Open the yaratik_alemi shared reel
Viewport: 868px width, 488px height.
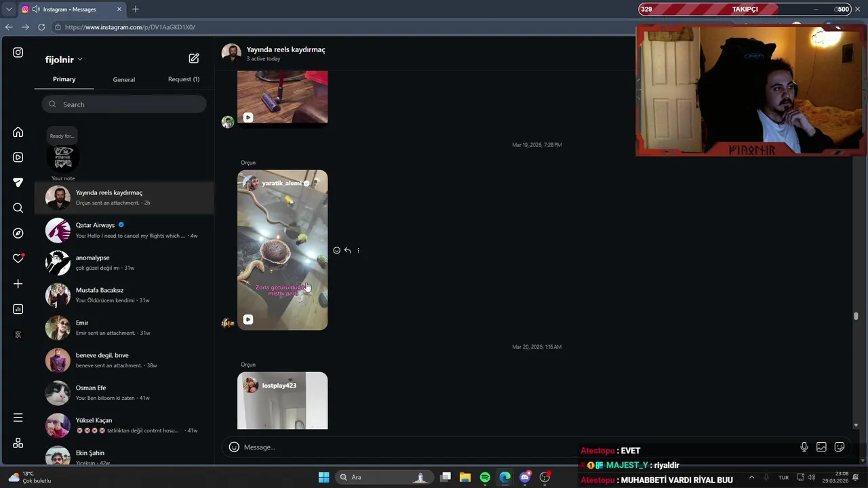click(x=282, y=250)
